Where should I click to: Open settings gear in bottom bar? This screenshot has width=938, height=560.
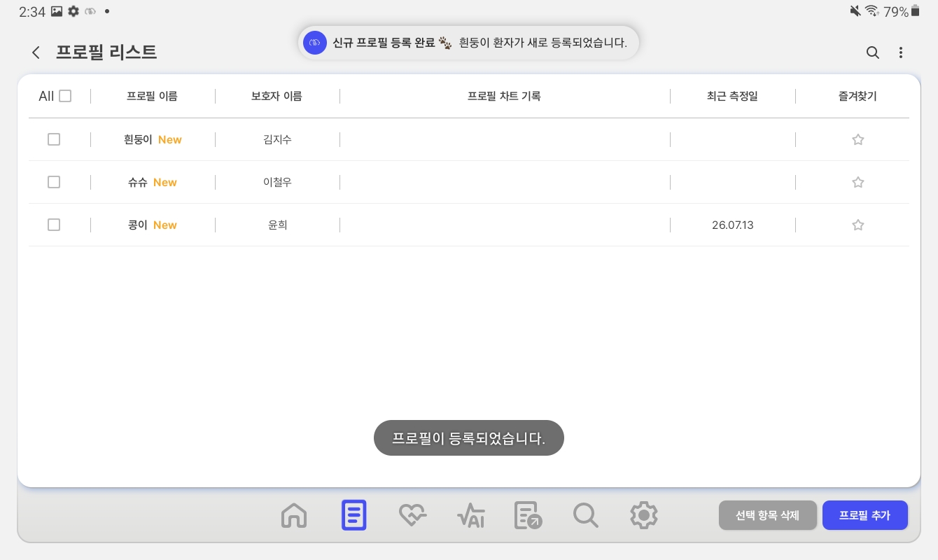point(643,516)
